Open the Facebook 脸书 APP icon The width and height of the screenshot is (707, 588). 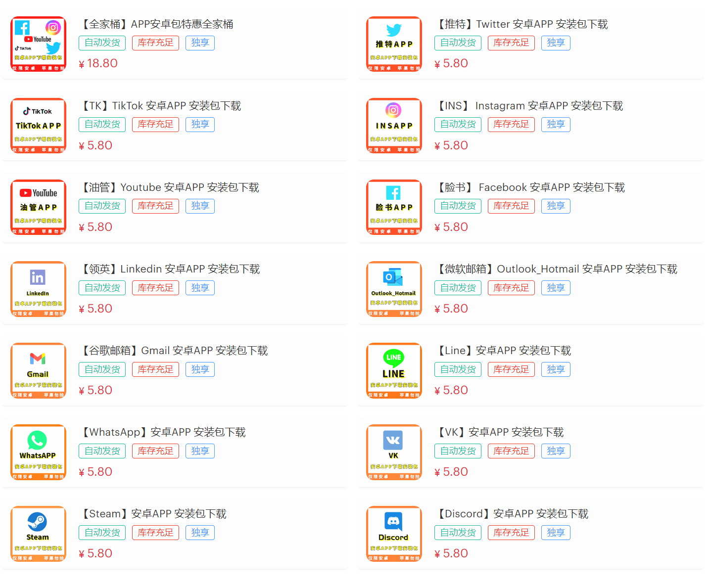[x=394, y=207]
